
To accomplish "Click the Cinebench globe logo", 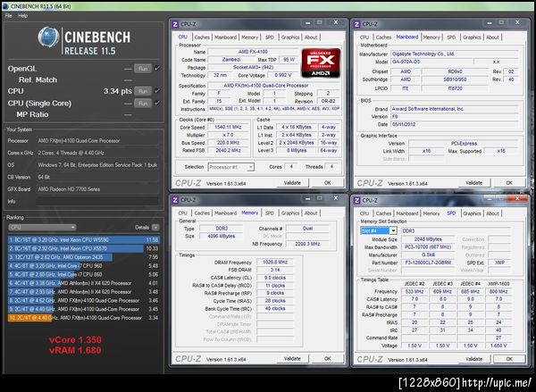I will [48, 37].
